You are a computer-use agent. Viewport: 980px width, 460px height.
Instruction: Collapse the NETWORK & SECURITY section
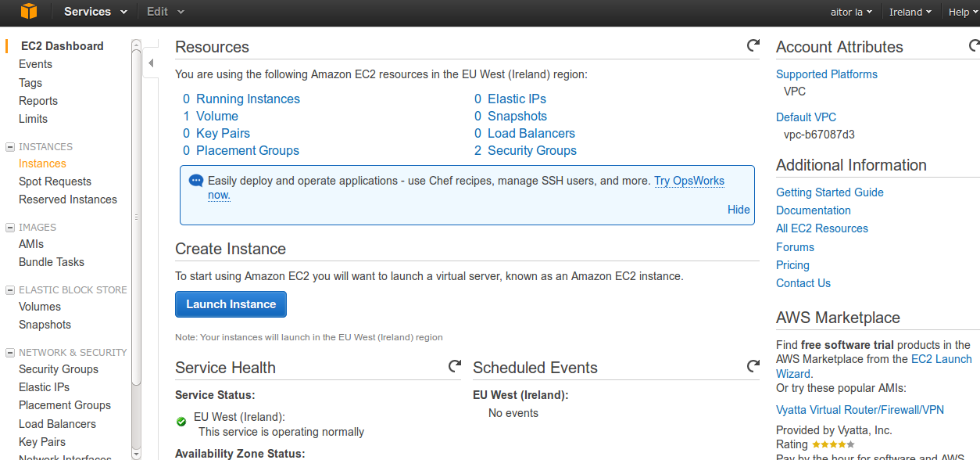[10, 353]
